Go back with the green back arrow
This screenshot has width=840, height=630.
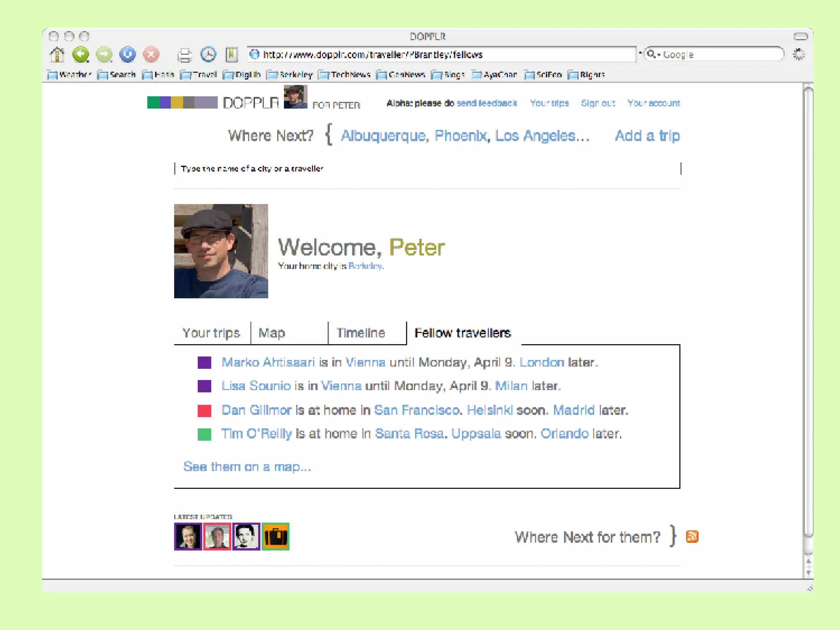coord(80,55)
